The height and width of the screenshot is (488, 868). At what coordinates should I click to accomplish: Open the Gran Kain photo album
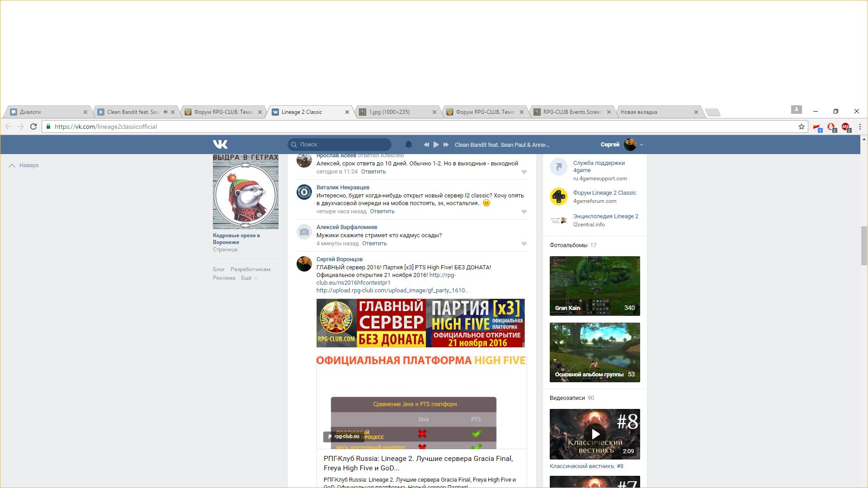[595, 286]
